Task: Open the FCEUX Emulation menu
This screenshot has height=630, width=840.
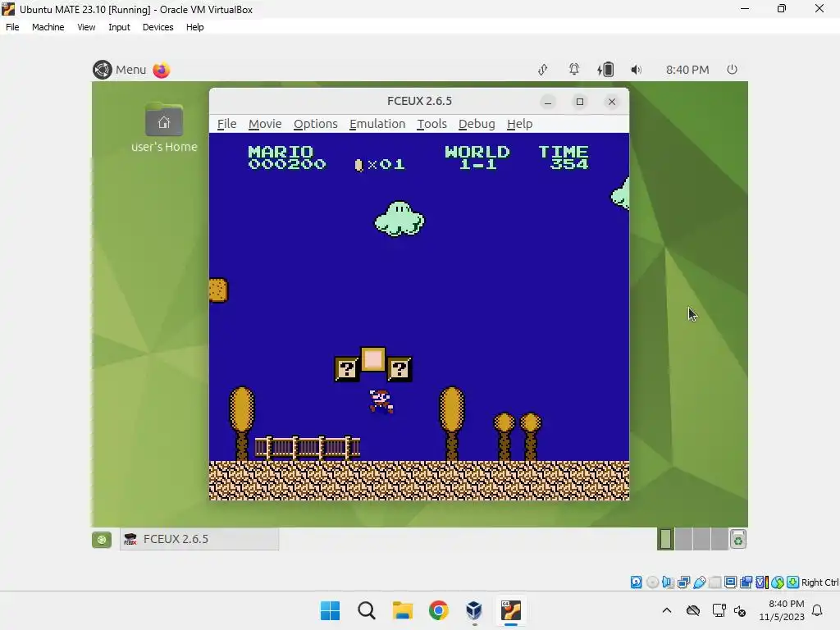Action: [x=377, y=124]
